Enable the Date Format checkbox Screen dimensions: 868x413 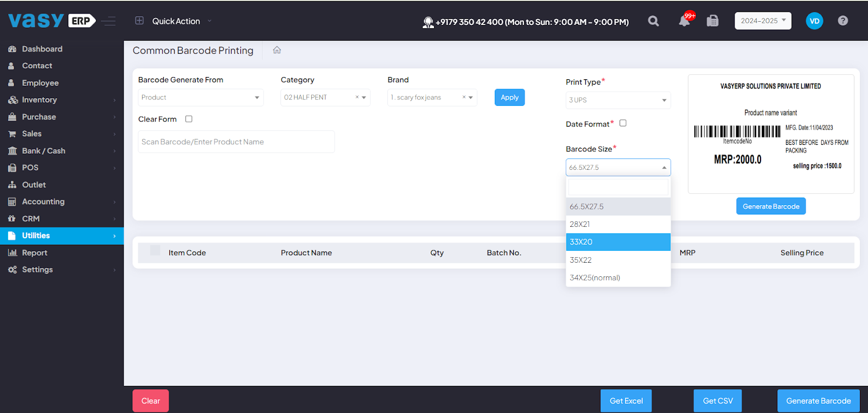click(623, 123)
